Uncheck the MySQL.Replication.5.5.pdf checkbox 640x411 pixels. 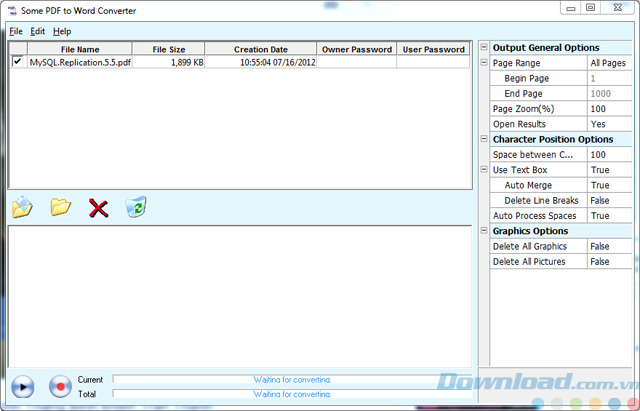[x=18, y=62]
